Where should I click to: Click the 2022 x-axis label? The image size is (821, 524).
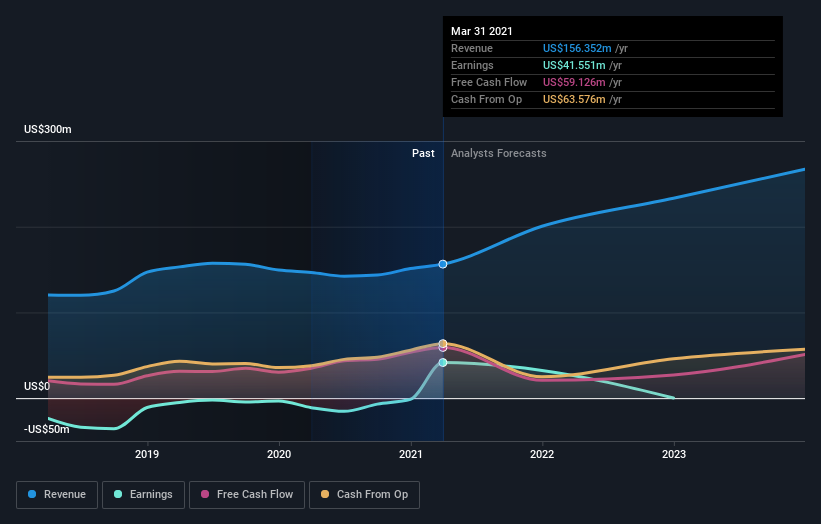point(542,454)
